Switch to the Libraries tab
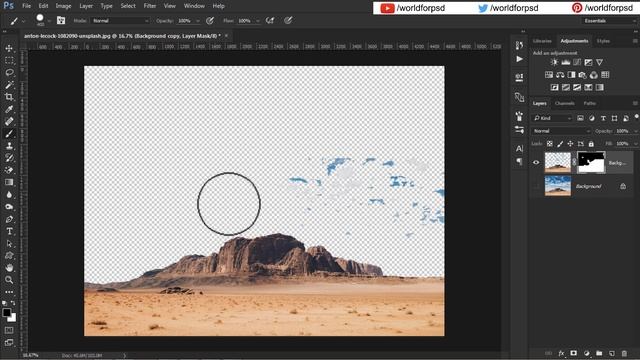Viewport: 640px width, 360px height. click(x=542, y=41)
